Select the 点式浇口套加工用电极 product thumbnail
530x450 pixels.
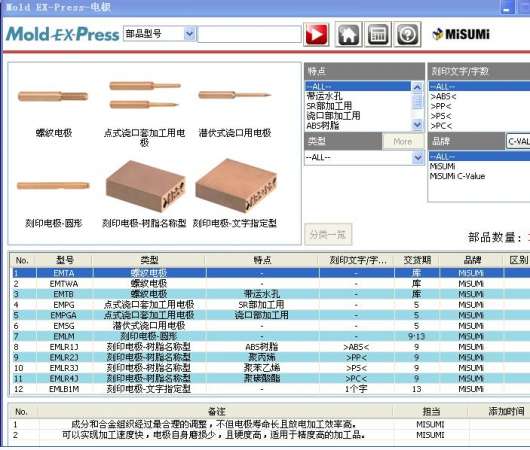click(144, 95)
